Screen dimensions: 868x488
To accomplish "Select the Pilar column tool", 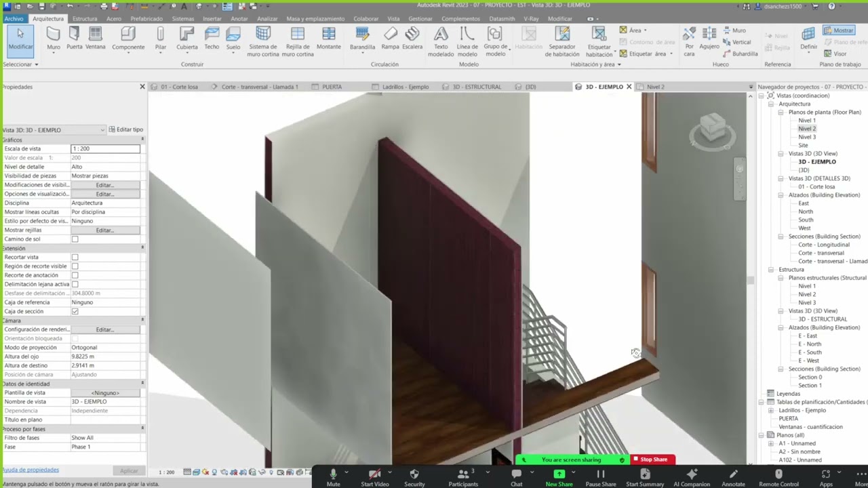I will (161, 39).
